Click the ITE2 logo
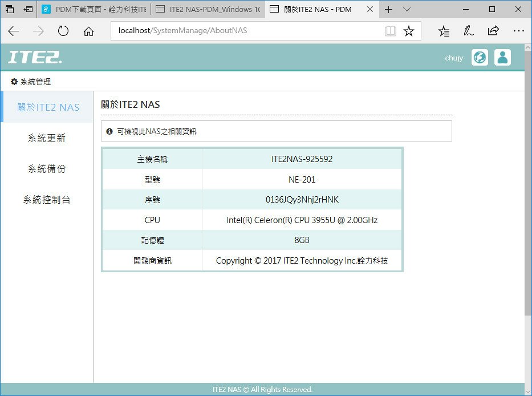This screenshot has width=532, height=396. [x=35, y=58]
